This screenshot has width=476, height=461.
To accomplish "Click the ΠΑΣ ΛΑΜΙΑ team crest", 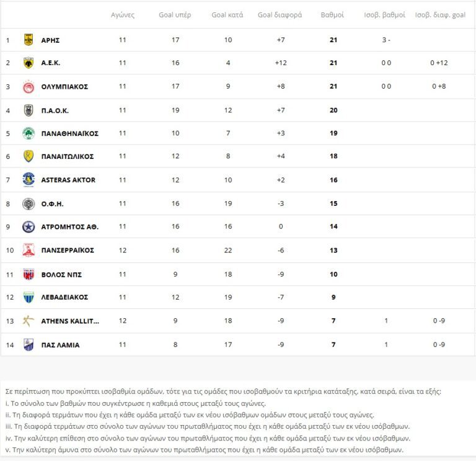I will point(28,345).
